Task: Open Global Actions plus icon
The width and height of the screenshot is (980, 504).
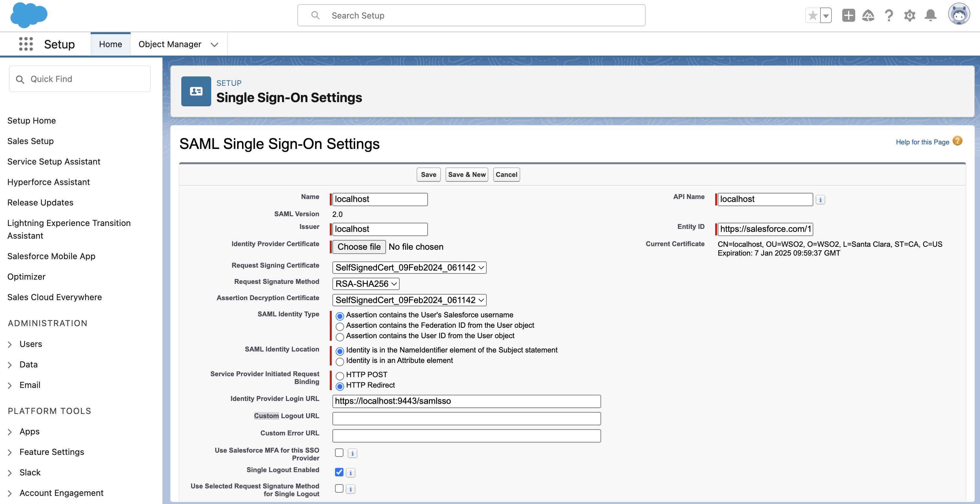Action: (x=848, y=16)
